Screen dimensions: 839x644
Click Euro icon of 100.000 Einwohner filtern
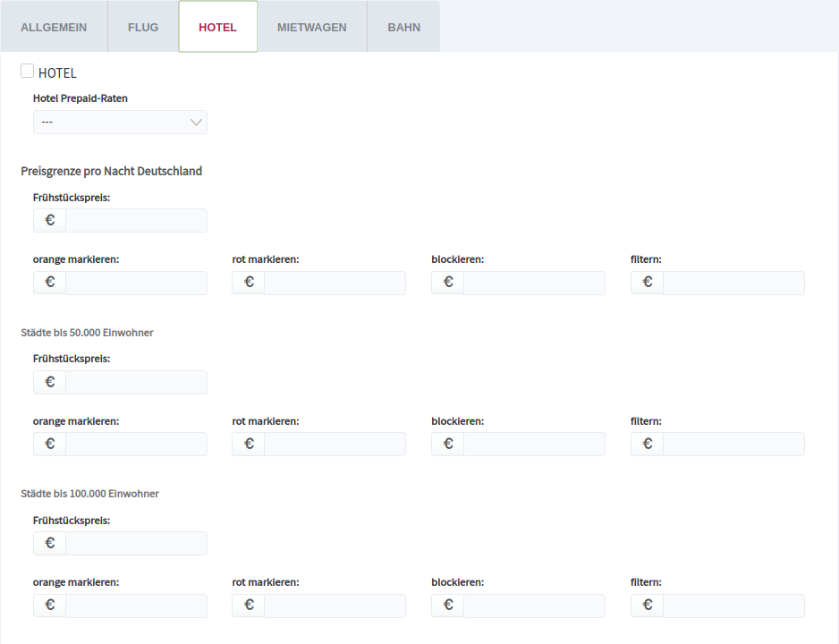click(648, 606)
